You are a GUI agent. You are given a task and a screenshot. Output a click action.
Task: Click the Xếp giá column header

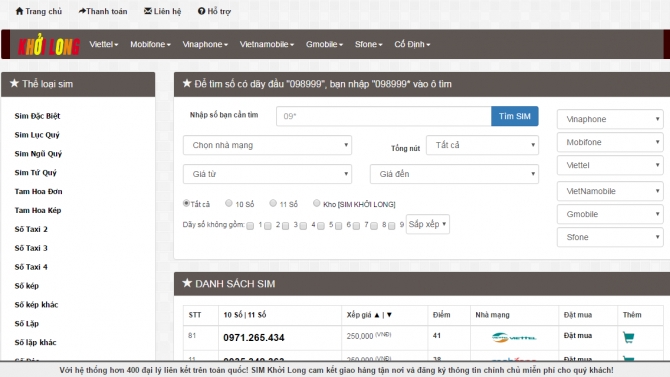(359, 315)
